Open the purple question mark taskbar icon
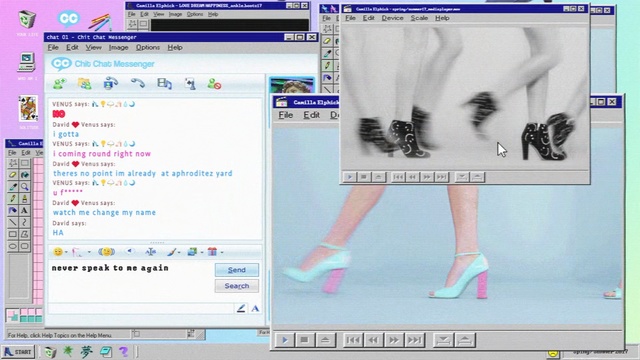The height and width of the screenshot is (360, 640). pos(123,352)
